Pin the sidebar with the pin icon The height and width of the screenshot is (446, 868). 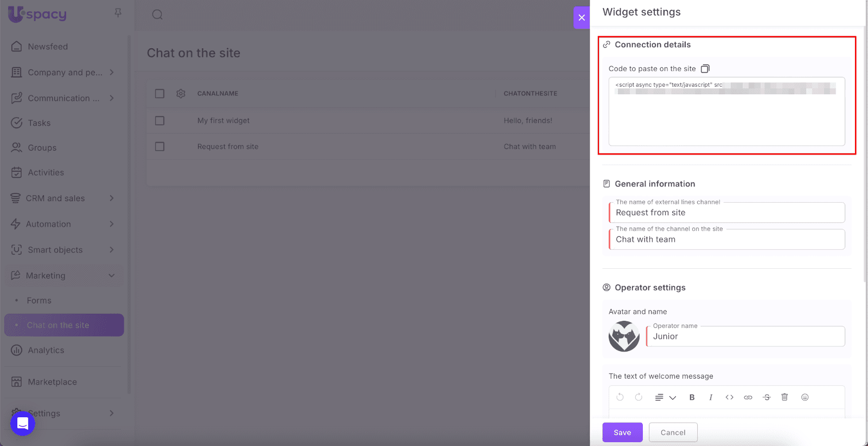point(118,12)
